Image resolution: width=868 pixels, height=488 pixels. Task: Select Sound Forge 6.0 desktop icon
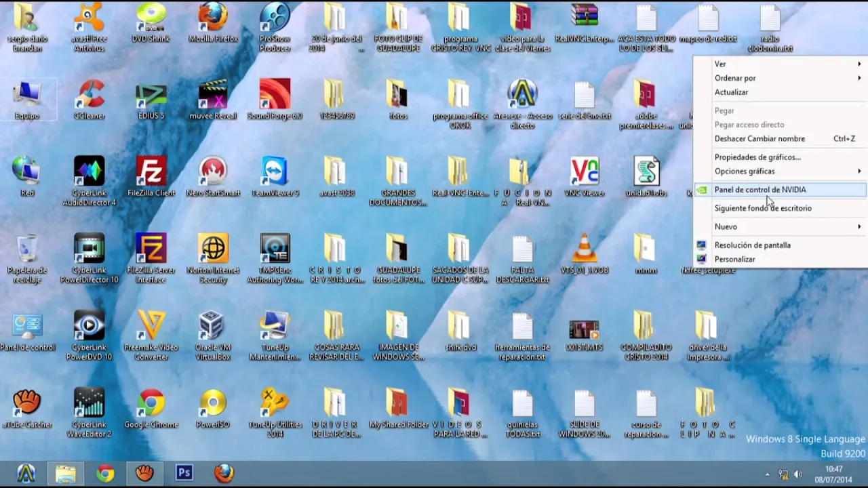coord(275,100)
